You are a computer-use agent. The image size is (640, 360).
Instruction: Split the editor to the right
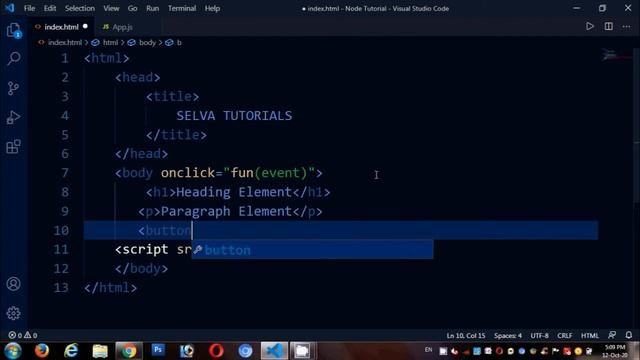[x=609, y=27]
